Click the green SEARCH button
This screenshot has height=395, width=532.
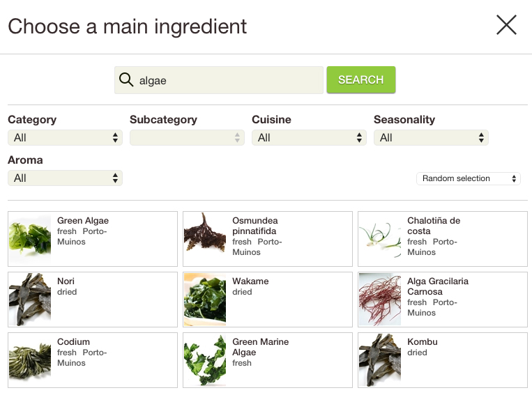click(x=360, y=80)
